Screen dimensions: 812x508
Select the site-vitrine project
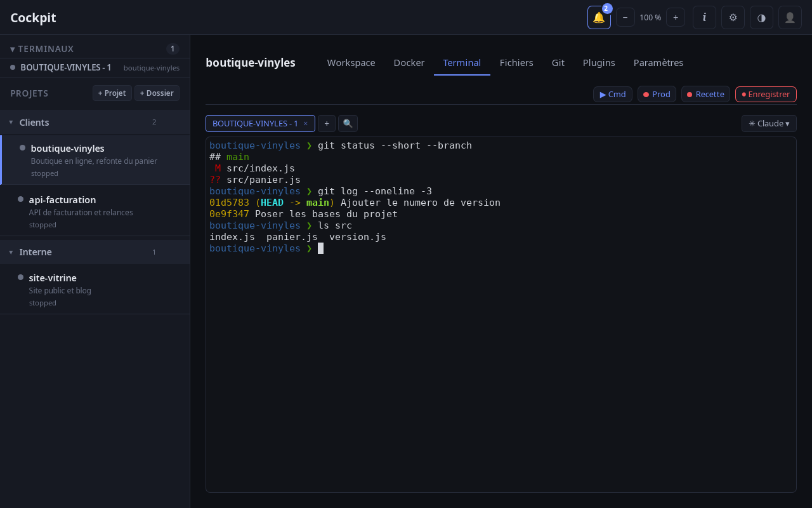(95, 289)
